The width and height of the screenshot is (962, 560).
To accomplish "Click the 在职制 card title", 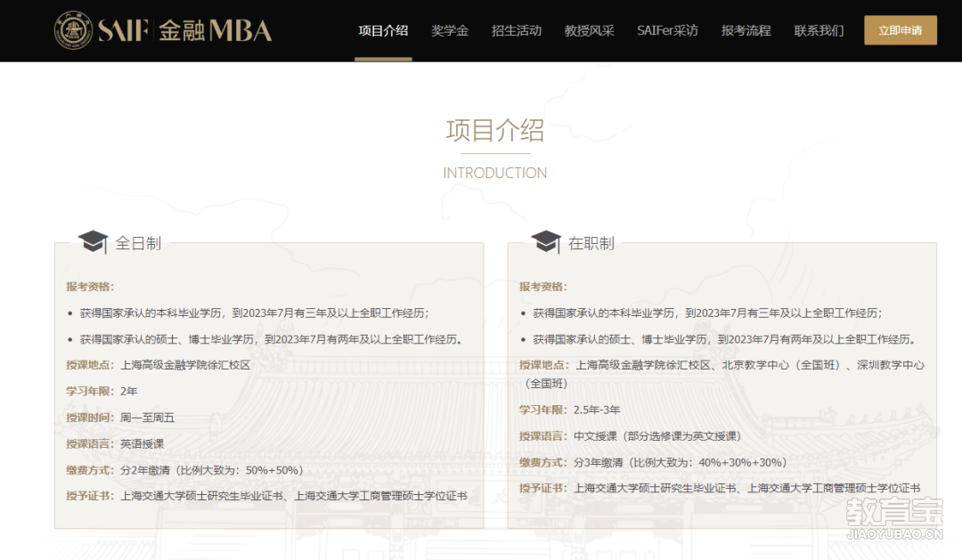I will coord(591,244).
